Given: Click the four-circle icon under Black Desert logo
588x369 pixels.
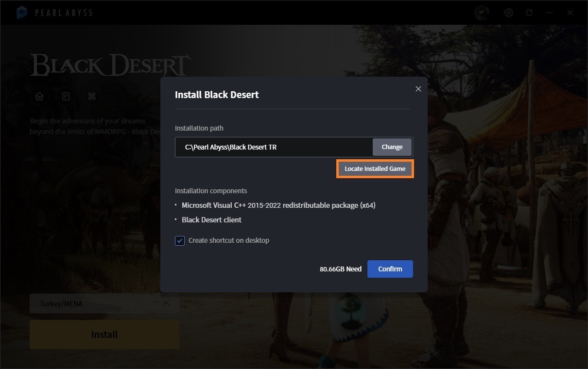Looking at the screenshot, I should [x=92, y=96].
